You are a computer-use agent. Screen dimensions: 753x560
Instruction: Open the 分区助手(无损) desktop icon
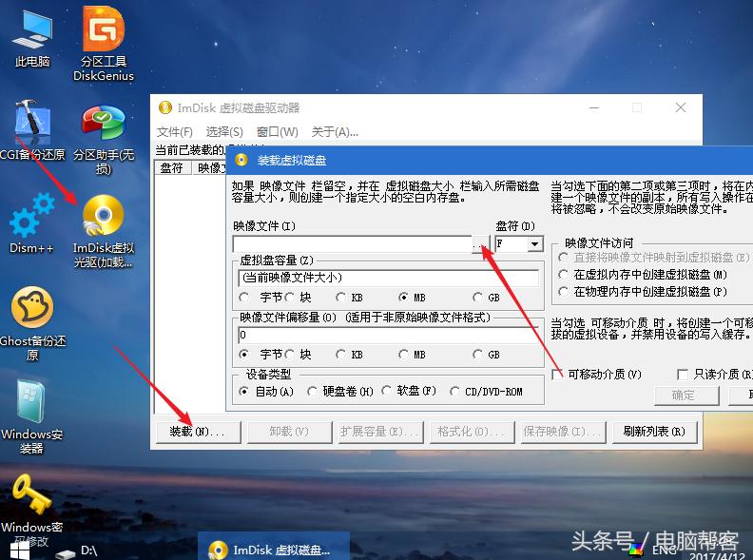tap(104, 139)
